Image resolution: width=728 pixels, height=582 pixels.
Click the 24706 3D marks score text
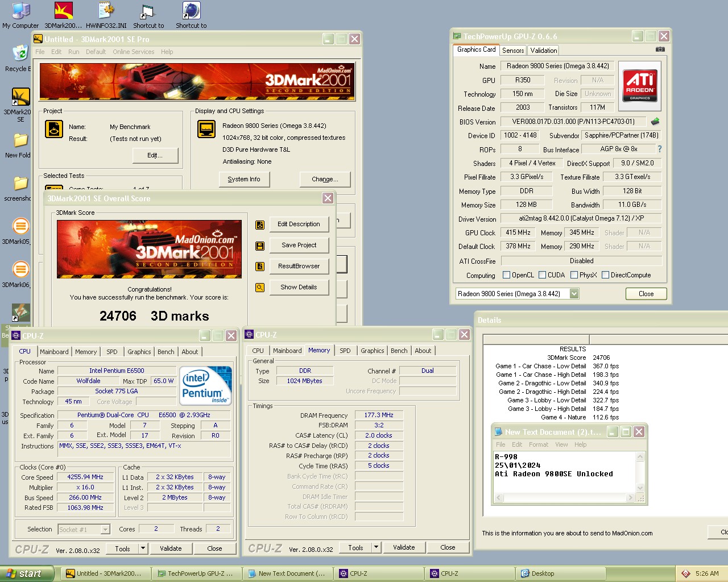coord(154,316)
